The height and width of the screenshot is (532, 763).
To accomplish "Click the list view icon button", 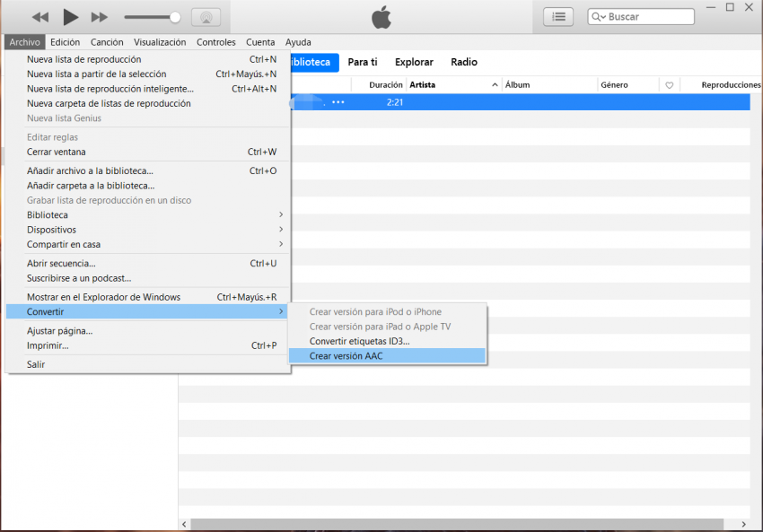I will pos(558,17).
